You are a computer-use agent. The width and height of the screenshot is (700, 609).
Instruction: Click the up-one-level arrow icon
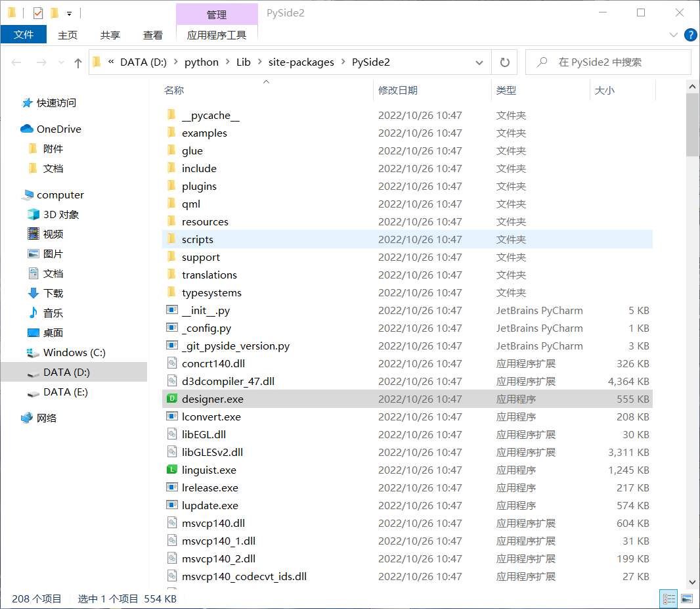[78, 62]
